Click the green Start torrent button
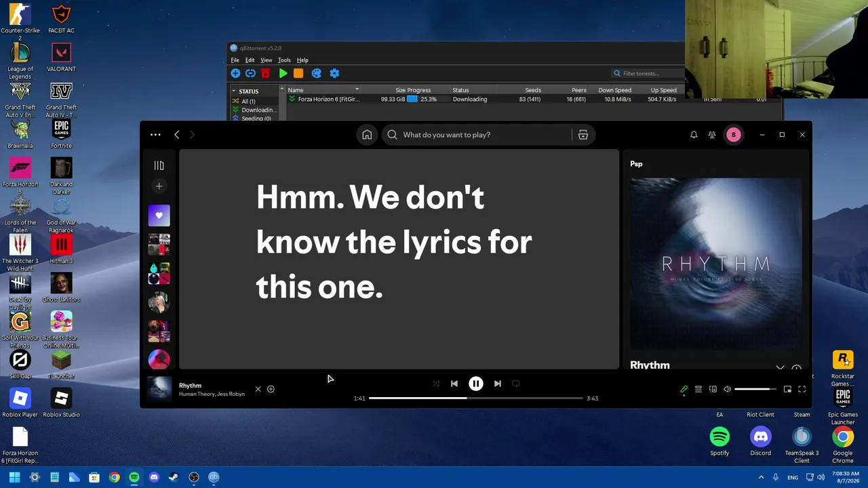 283,73
